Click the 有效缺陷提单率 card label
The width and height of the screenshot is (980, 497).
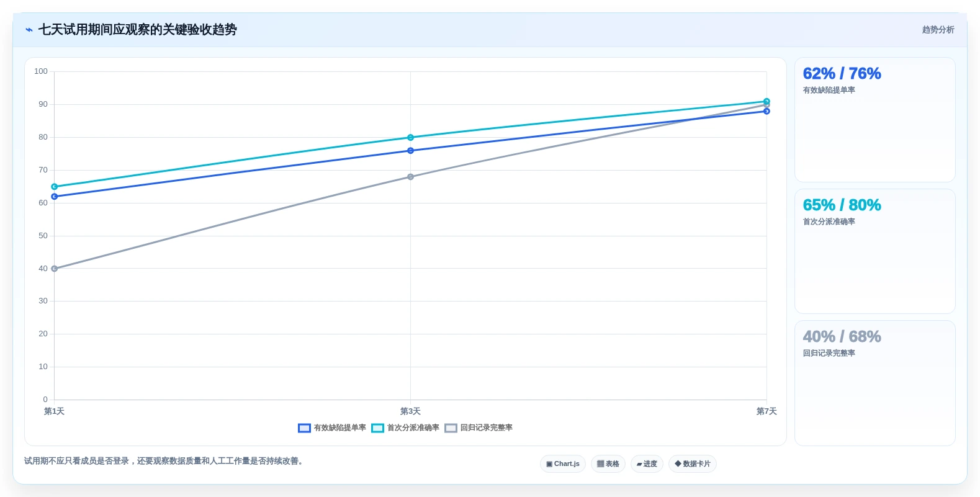pos(829,91)
